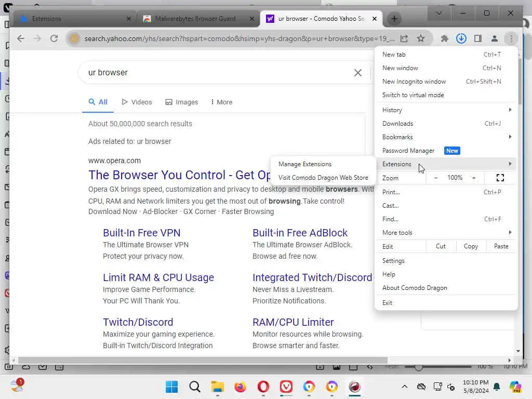Open Opera from the taskbar
Image resolution: width=532 pixels, height=399 pixels.
(263, 387)
